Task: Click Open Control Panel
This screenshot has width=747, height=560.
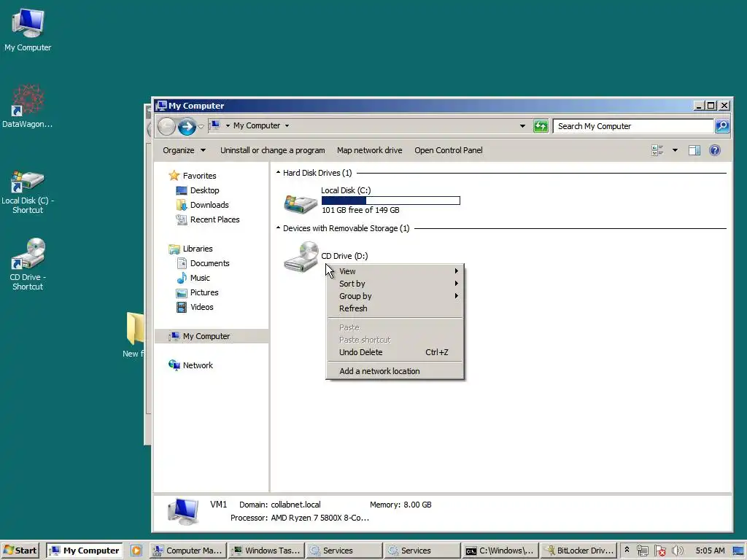Action: click(x=449, y=150)
